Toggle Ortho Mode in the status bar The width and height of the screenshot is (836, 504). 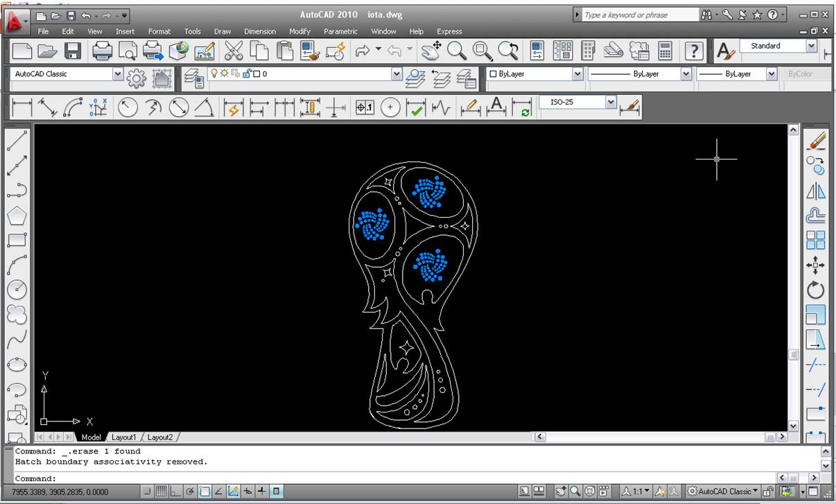[175, 492]
